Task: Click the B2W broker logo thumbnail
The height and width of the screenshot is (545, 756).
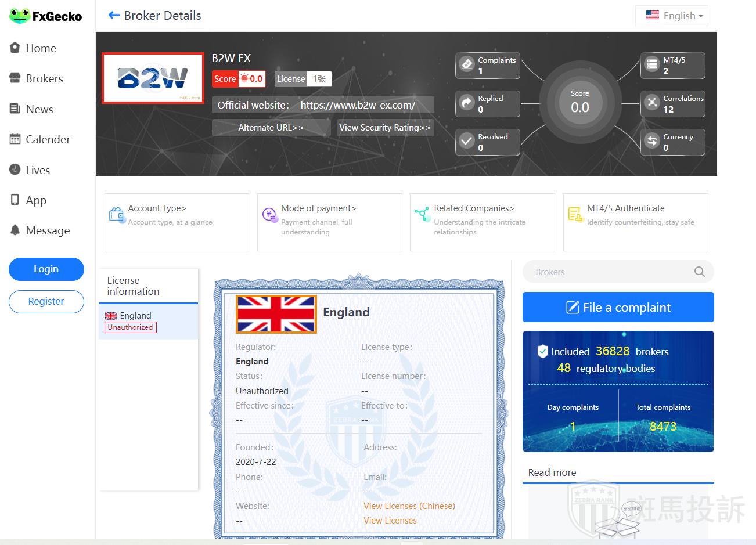Action: click(153, 78)
